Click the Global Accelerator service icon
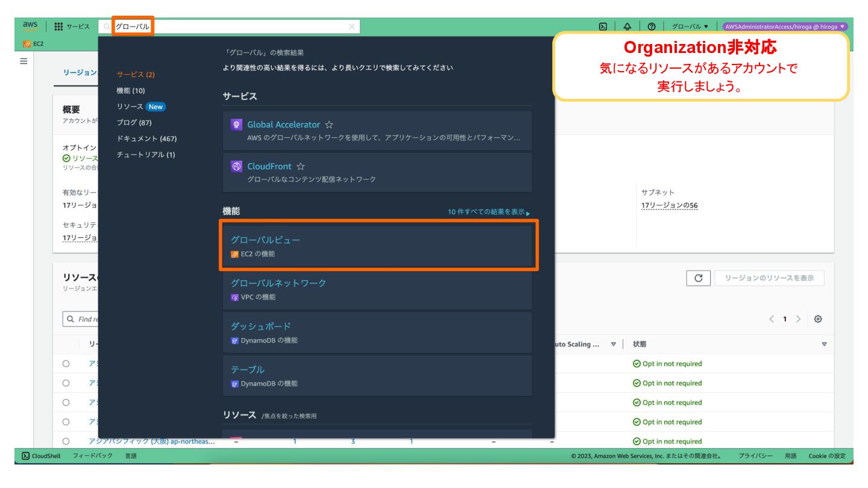 point(237,125)
